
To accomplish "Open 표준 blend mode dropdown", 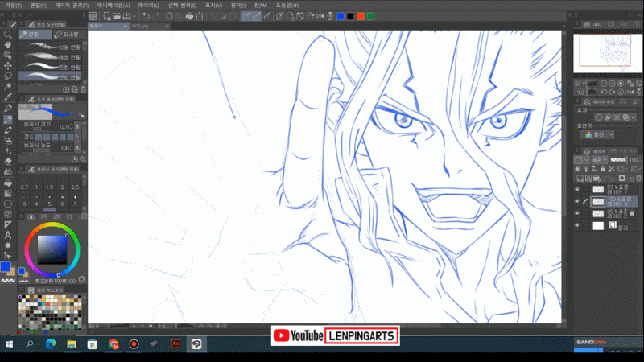I will coord(600,159).
